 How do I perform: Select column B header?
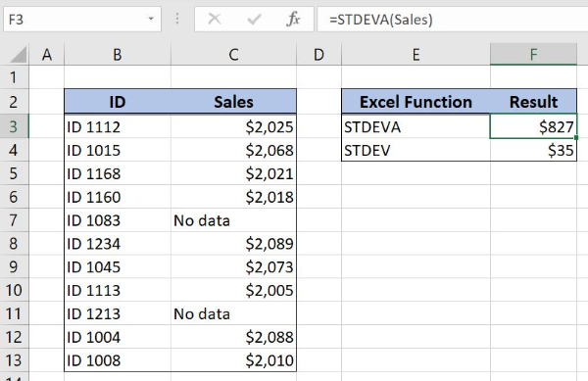tap(118, 55)
